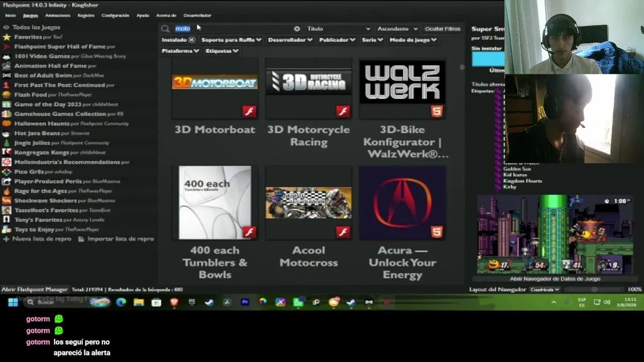This screenshot has width=644, height=362.
Task: Clear the search box text
Action: tap(297, 29)
